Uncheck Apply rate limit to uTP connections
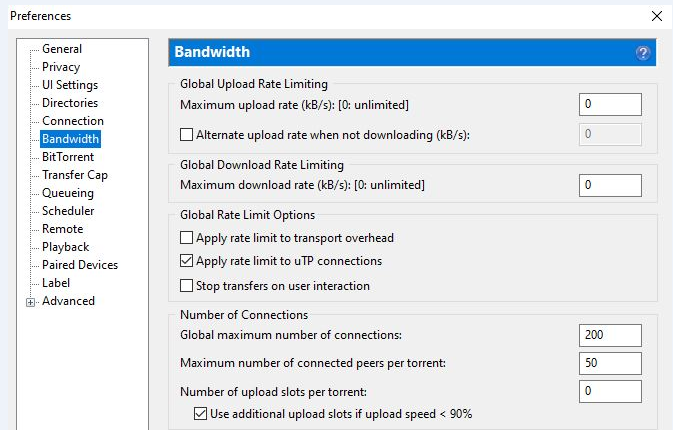The image size is (673, 430). coord(186,262)
